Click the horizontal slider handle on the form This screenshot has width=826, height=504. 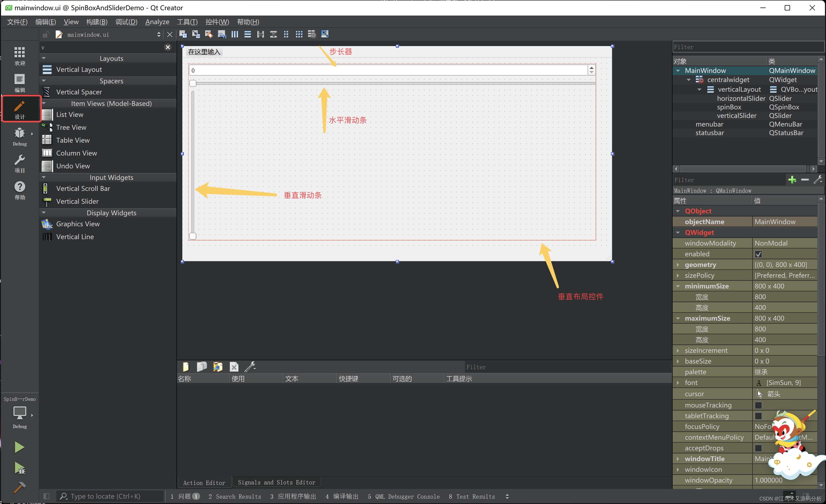(x=193, y=83)
